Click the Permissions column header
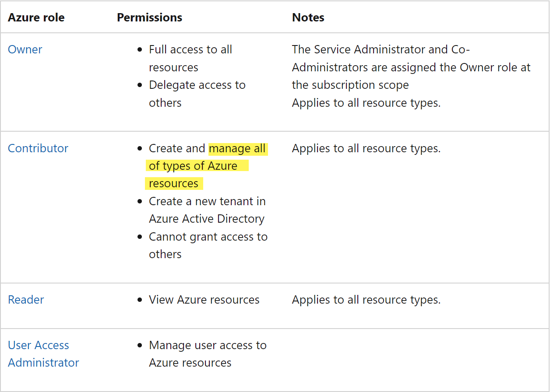Image resolution: width=550 pixels, height=392 pixels. point(149,17)
